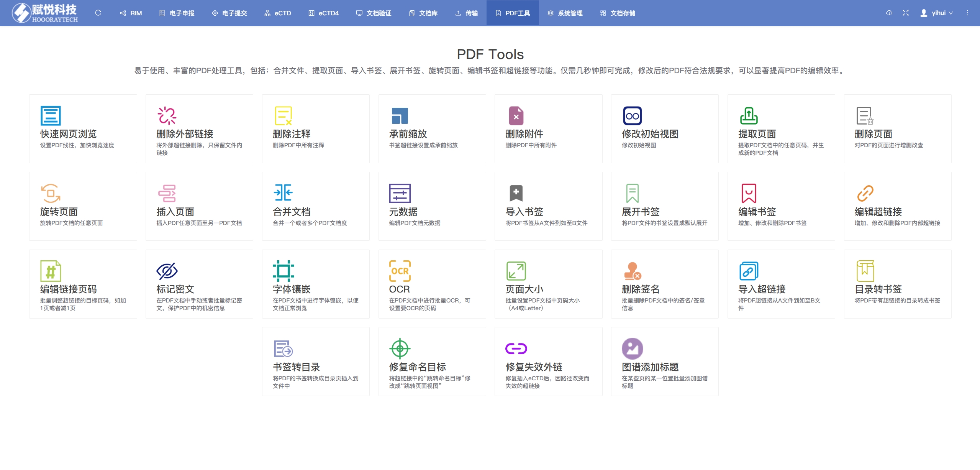Open the 文档库 menu
Image resolution: width=980 pixels, height=470 pixels.
pos(423,13)
